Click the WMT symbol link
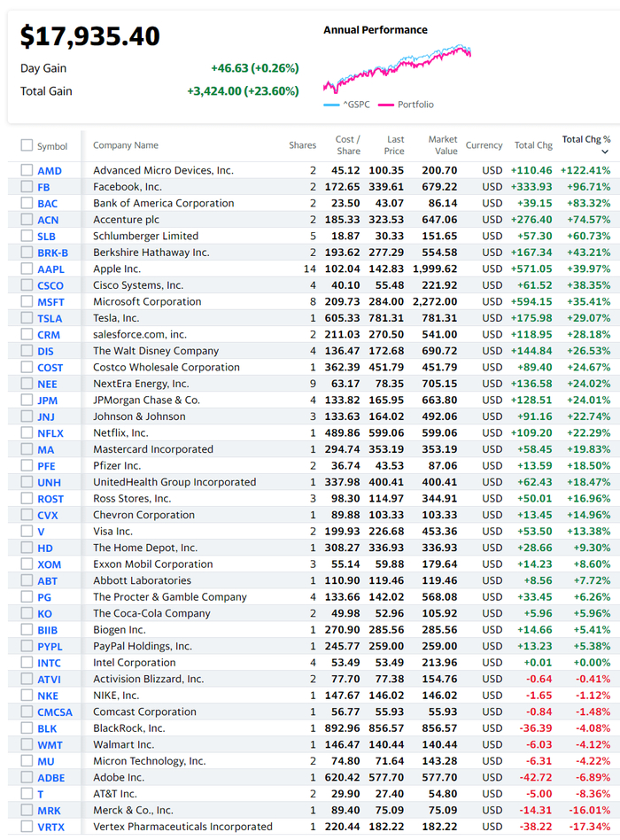Screen dimensions: 620x840 pyautogui.click(x=50, y=745)
